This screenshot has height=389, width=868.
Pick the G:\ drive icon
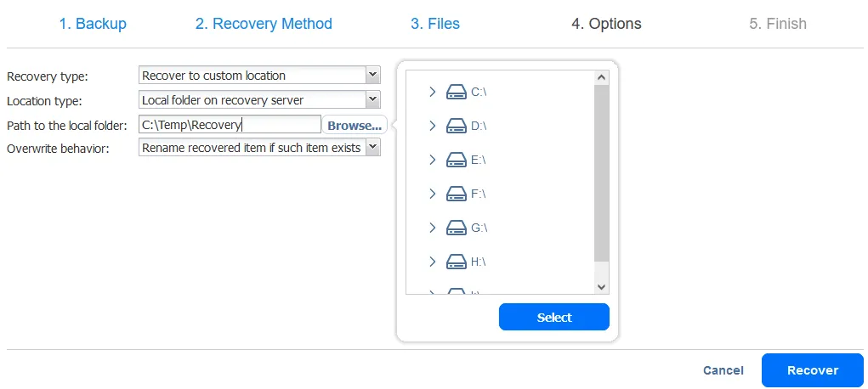[x=457, y=228]
